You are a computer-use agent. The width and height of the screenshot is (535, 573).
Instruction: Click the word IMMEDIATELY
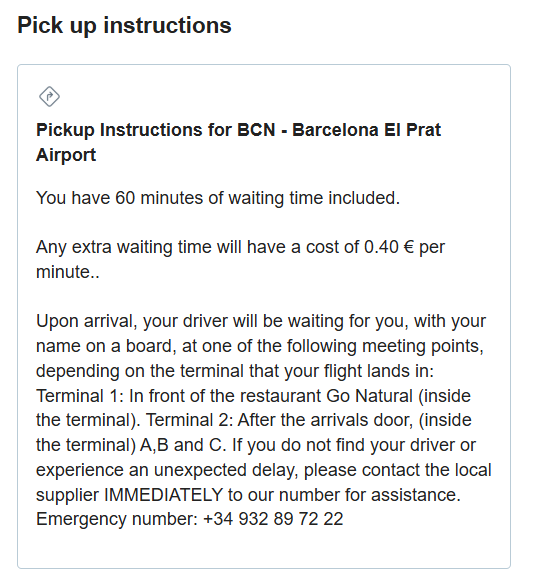point(163,495)
